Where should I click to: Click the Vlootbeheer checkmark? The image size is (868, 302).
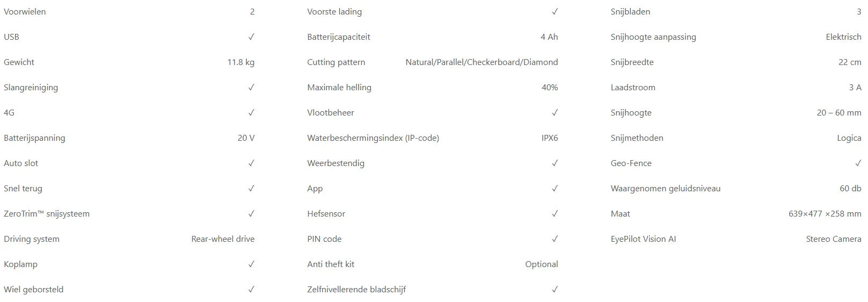(x=555, y=113)
